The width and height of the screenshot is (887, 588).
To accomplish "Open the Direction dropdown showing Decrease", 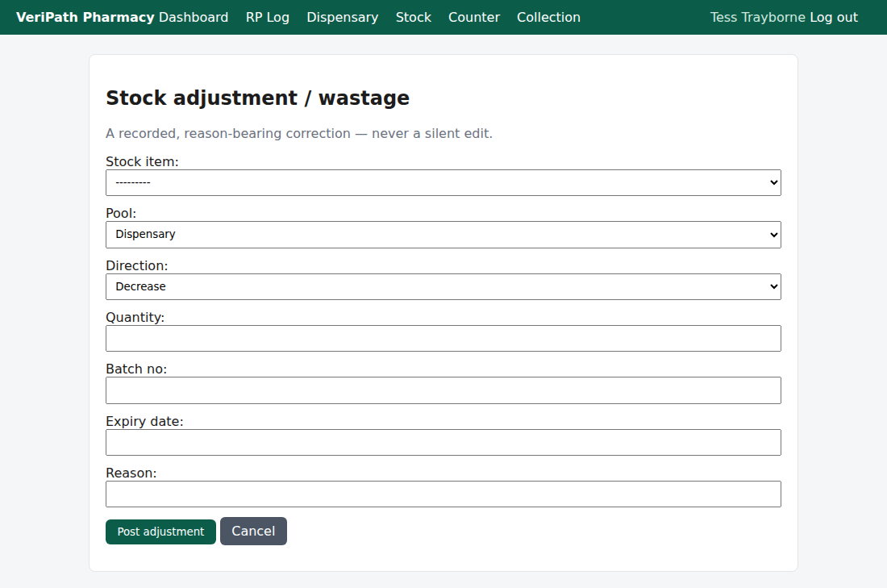I will pos(443,287).
